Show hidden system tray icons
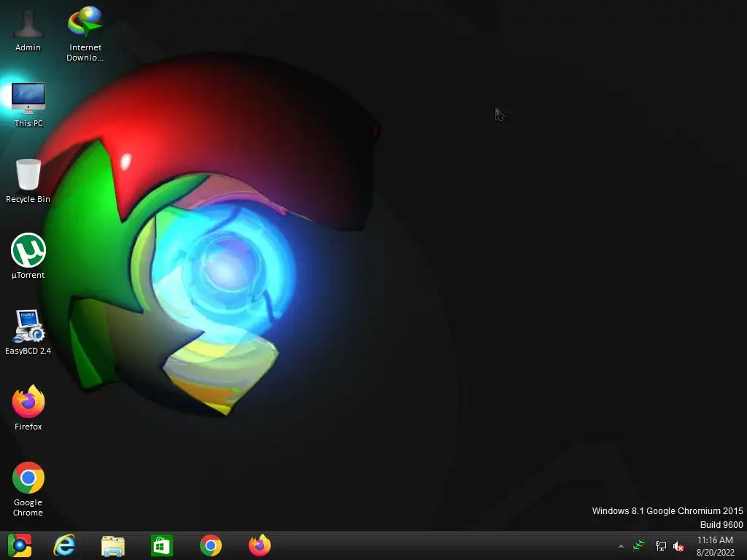 coord(621,546)
